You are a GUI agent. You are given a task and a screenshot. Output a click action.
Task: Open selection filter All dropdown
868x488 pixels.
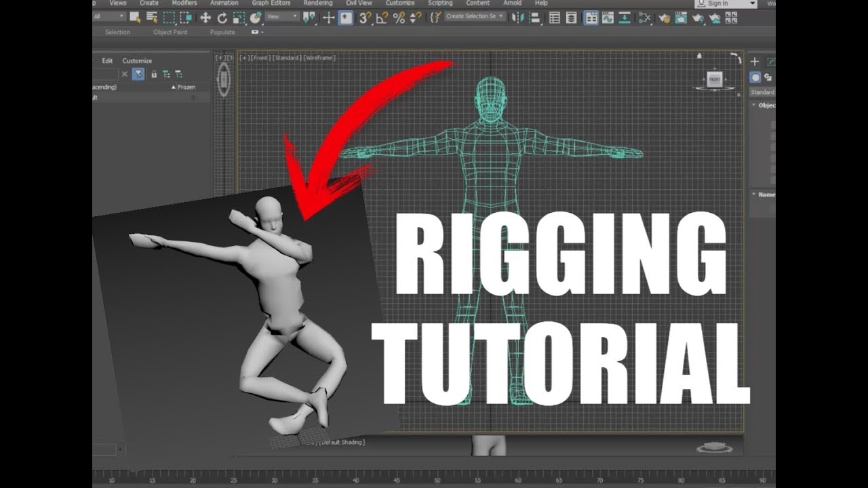pyautogui.click(x=109, y=16)
